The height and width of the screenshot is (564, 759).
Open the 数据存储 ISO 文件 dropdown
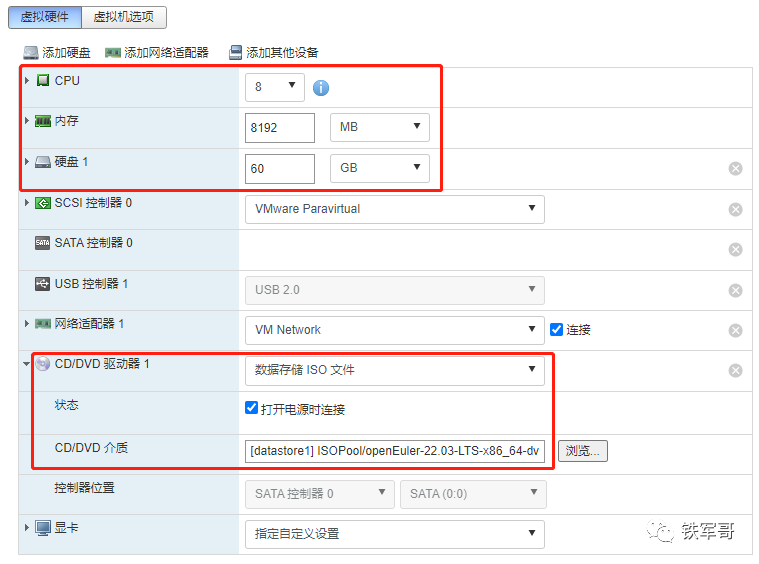(395, 370)
